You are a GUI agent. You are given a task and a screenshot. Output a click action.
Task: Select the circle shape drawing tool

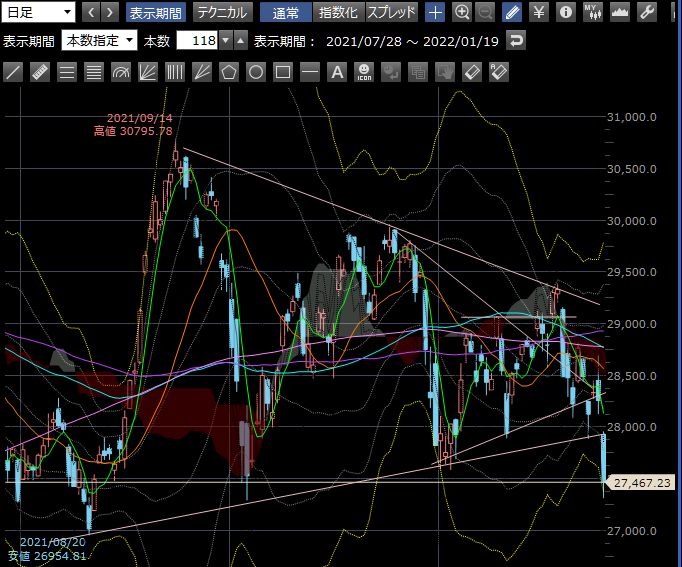click(x=256, y=72)
